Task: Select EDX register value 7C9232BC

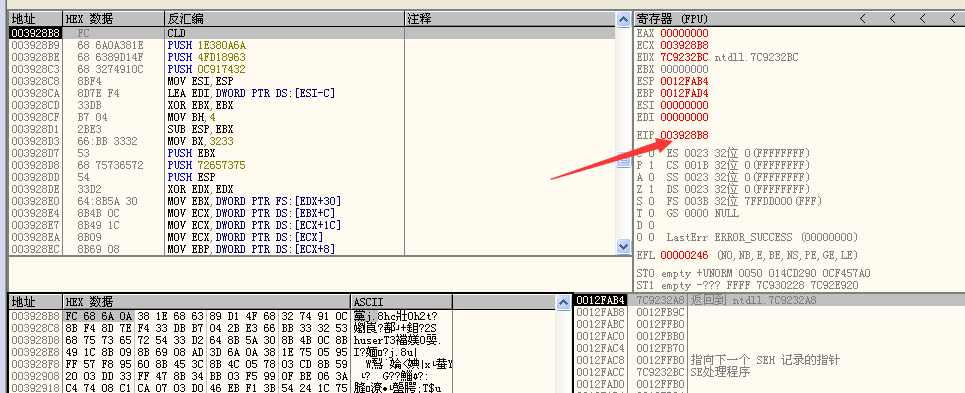Action: coord(684,57)
